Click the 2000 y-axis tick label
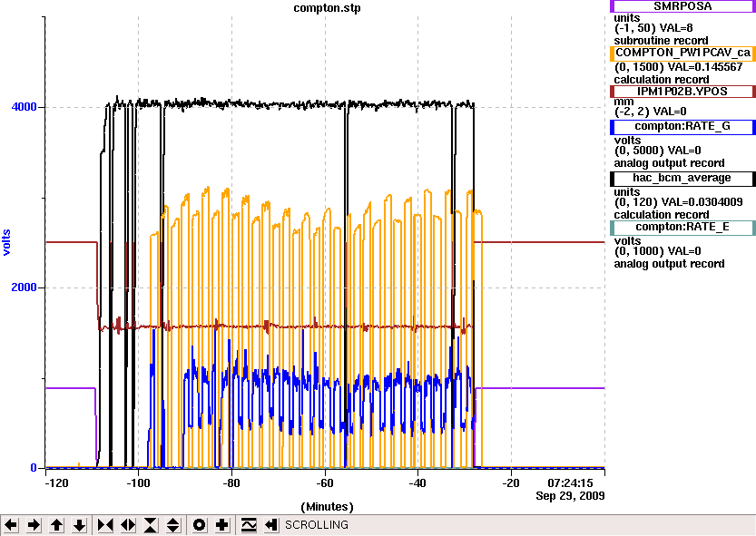756x536 pixels. pyautogui.click(x=25, y=287)
